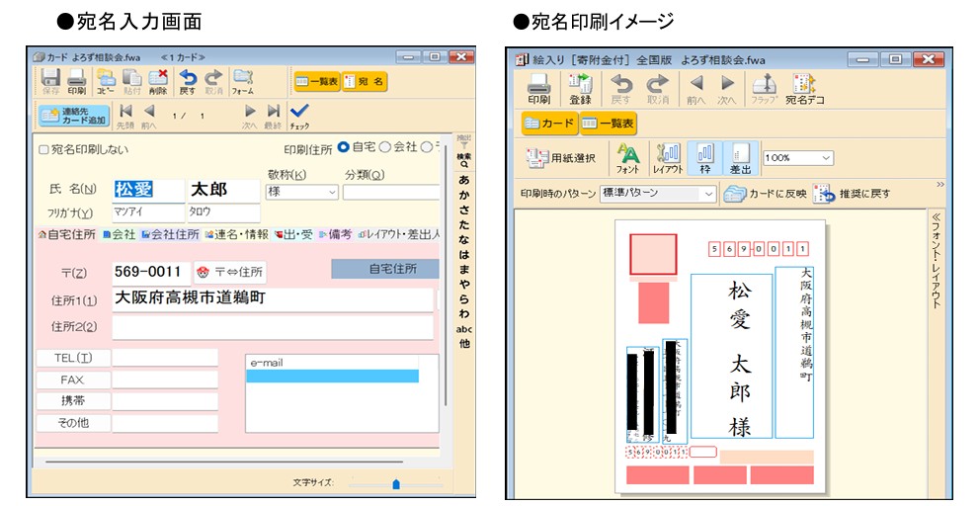Select the 会社 print address radio button
This screenshot has width=980, height=506.
(385, 147)
